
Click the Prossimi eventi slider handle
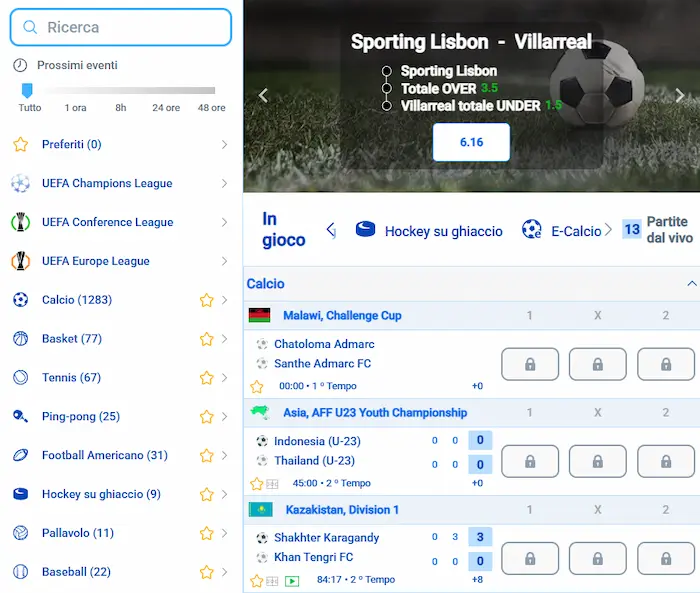coord(27,90)
